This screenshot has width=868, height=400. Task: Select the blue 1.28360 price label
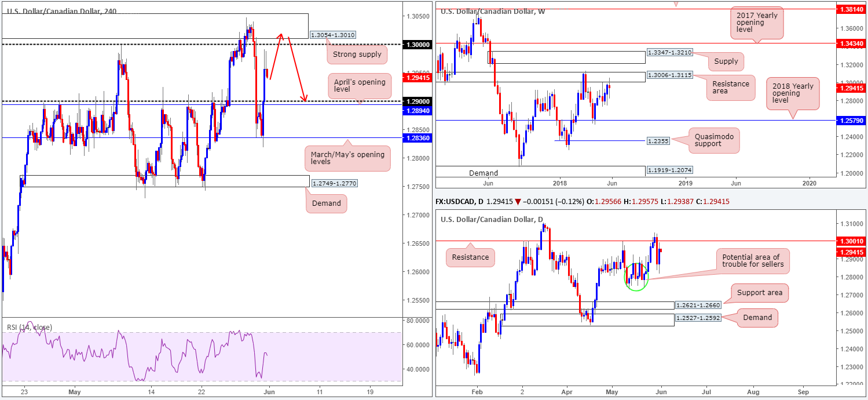point(417,138)
